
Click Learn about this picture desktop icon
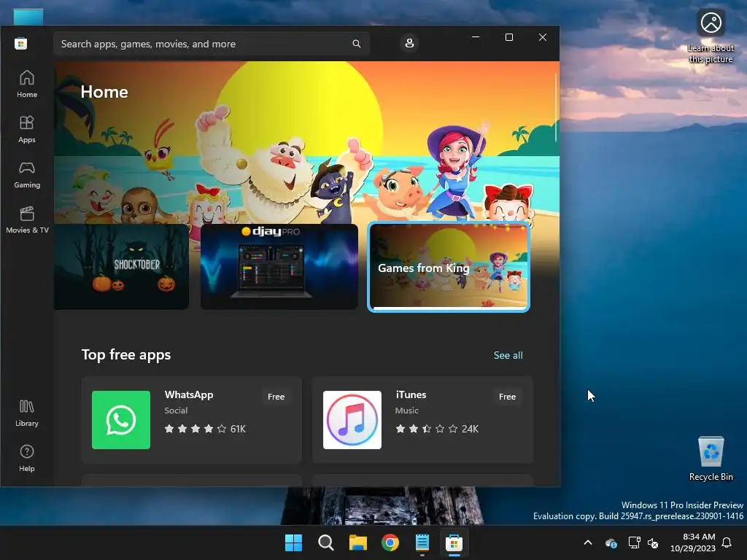click(x=711, y=36)
